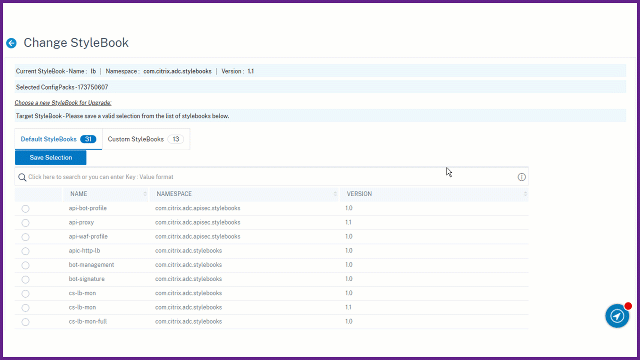This screenshot has width=640, height=360.
Task: Click the Choose a new StyleBook for Upgrade text
Action: (63, 102)
